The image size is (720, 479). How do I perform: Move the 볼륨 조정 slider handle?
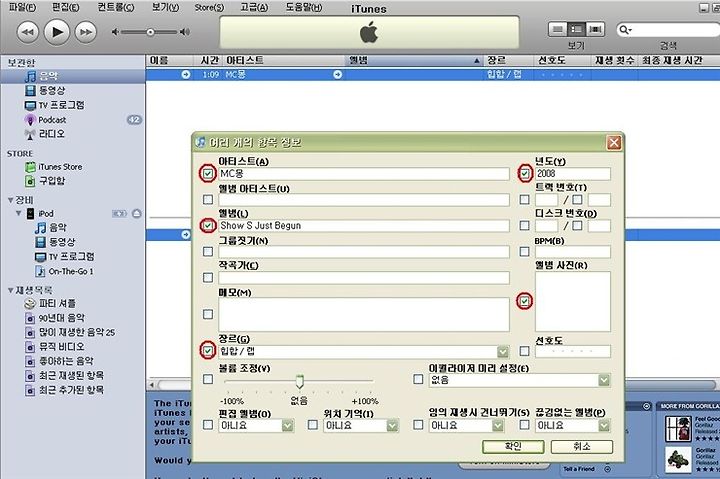[x=299, y=382]
